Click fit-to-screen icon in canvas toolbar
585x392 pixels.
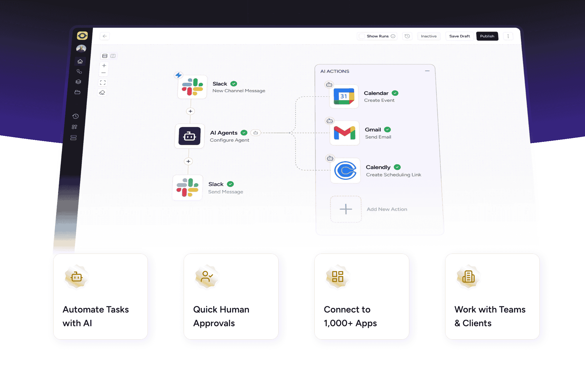(103, 82)
